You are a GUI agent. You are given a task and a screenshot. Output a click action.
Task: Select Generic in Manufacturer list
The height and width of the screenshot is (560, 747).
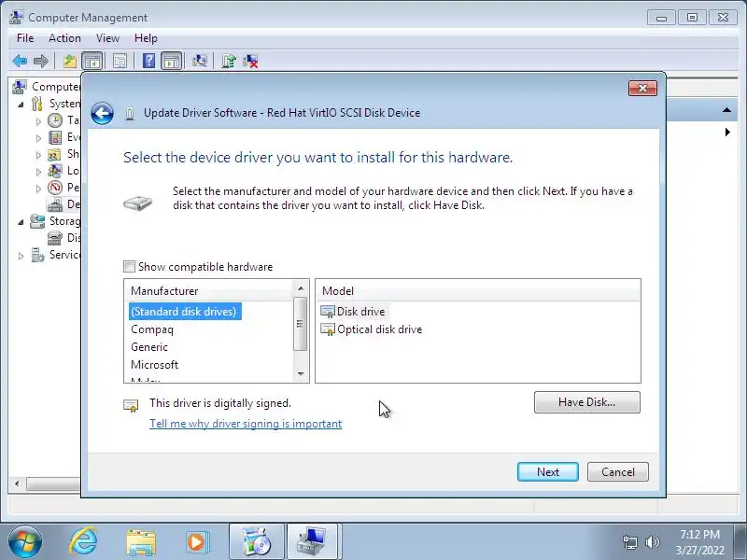point(149,347)
